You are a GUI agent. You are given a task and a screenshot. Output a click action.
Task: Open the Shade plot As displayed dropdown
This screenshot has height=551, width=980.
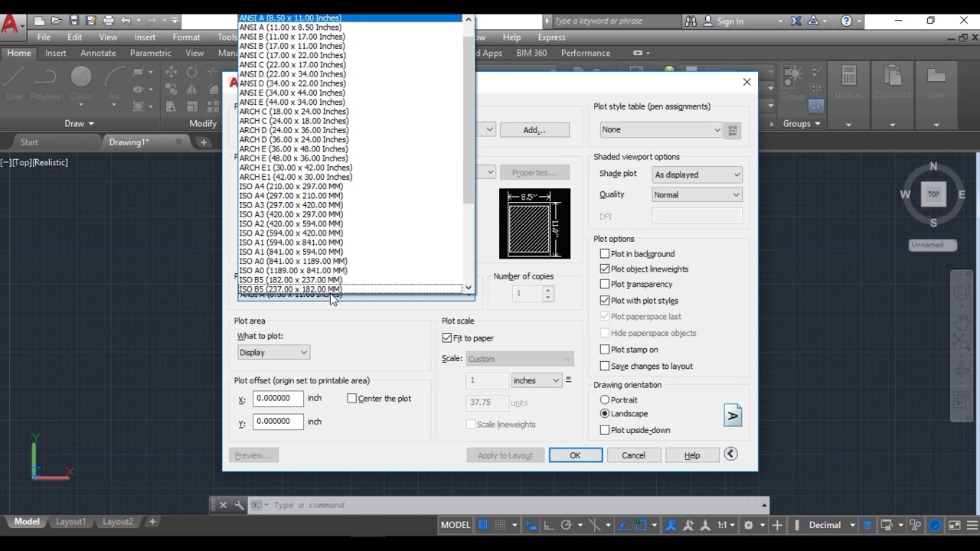tap(697, 174)
